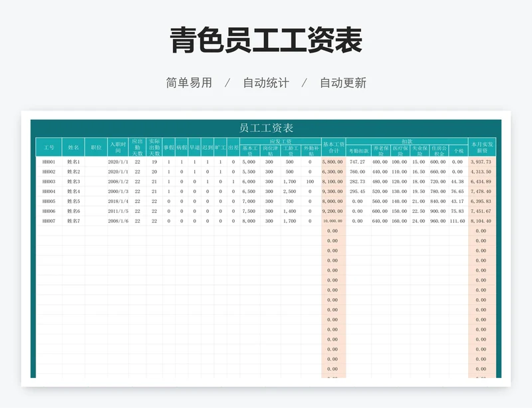Screen dimensions: 532x408
Task: Select the 入职时间 column header
Action: 118,147
